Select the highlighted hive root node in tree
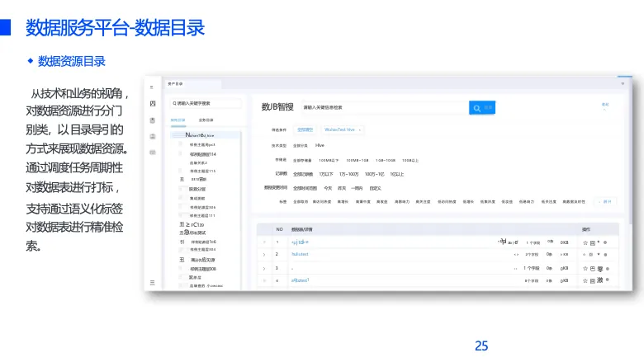This screenshot has width=644, height=362. tap(205, 135)
